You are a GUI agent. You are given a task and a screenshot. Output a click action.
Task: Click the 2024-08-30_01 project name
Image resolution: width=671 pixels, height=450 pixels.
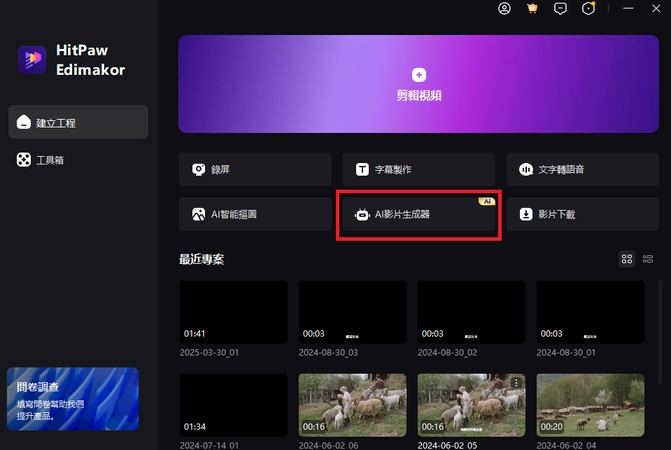(566, 352)
